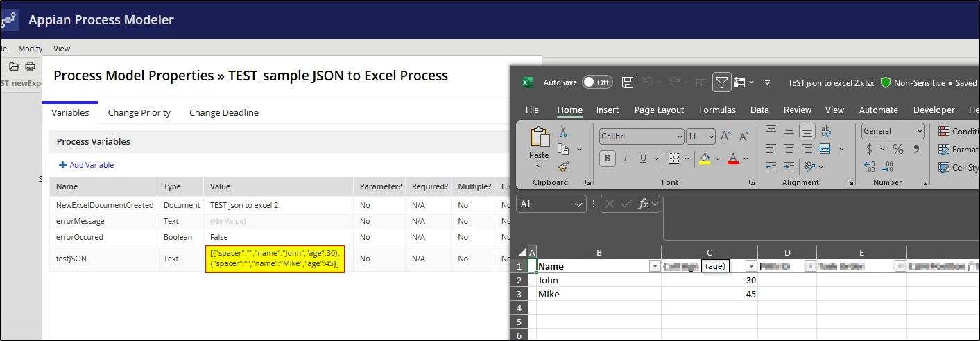
Task: Apply Percent Style in Excel Number group
Action: click(x=897, y=149)
